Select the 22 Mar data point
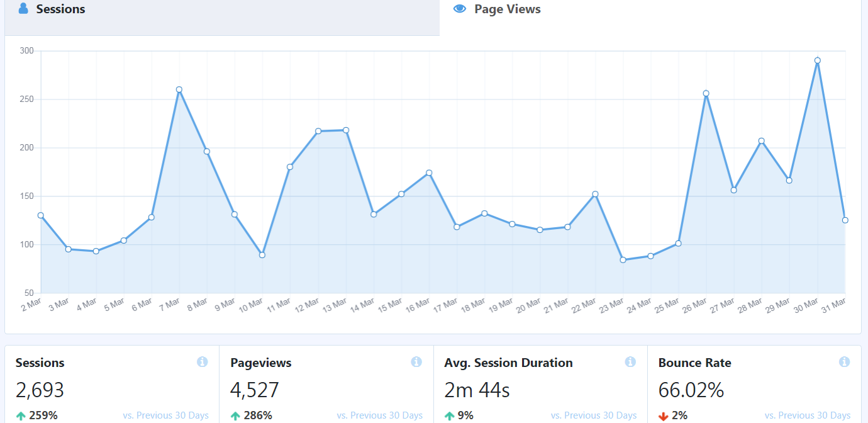The image size is (868, 423). [x=595, y=194]
